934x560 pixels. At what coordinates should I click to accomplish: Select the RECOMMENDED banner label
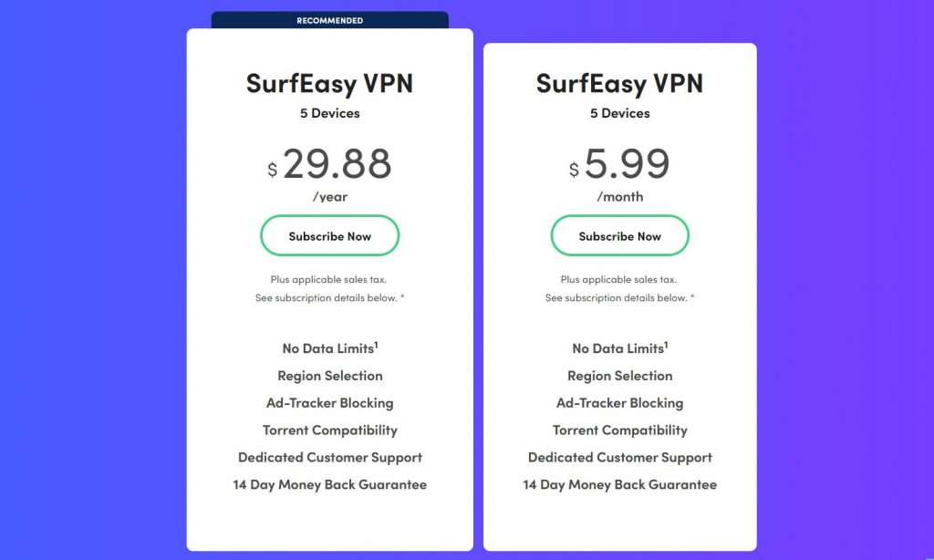pos(330,20)
